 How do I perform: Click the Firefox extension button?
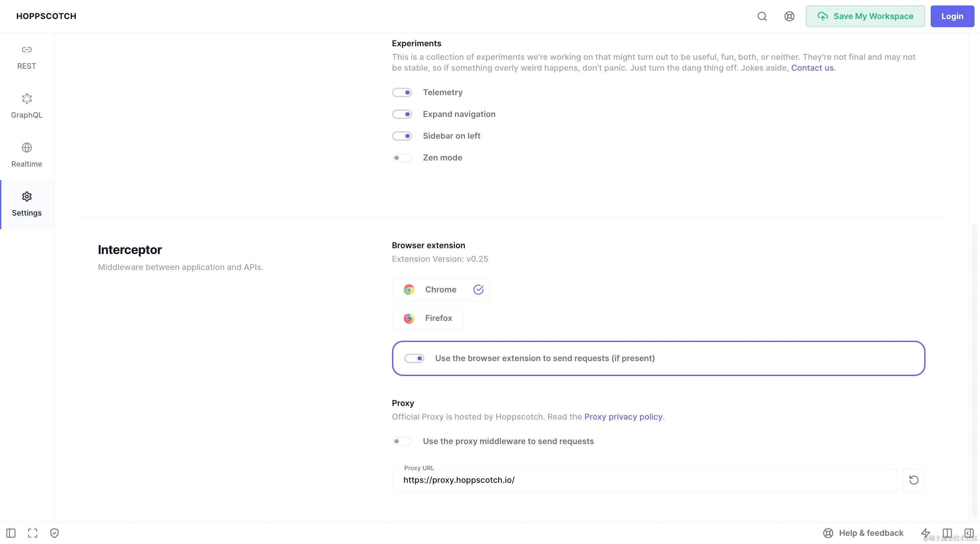point(428,318)
